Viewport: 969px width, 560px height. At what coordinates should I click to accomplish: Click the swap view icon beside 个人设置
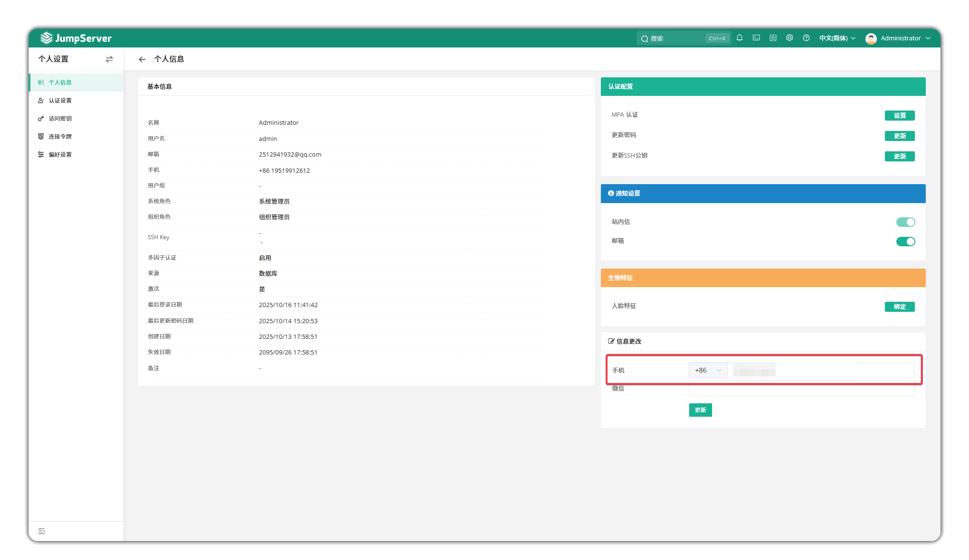click(109, 59)
